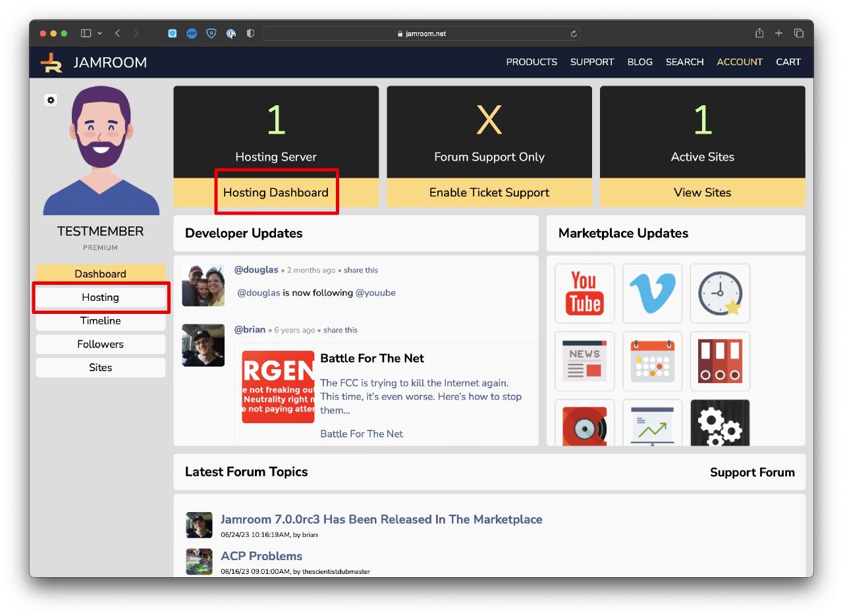Expand the Safari sidebar dropdown chevron
Image resolution: width=843 pixels, height=616 pixels.
[x=100, y=34]
